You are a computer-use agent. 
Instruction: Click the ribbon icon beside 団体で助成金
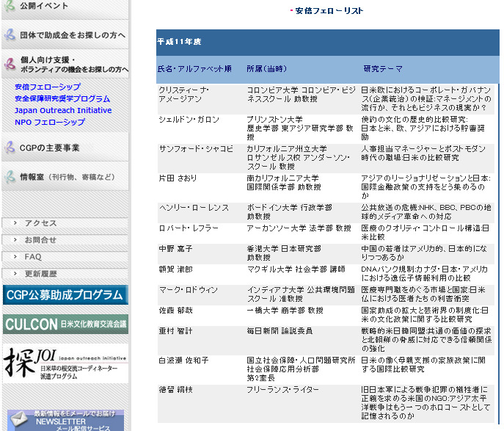coord(10,35)
